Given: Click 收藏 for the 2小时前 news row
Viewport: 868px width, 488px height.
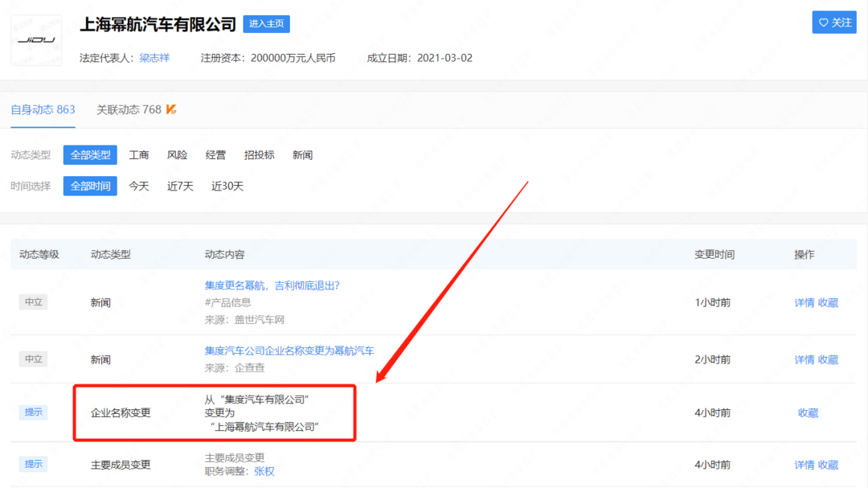Looking at the screenshot, I should click(x=828, y=359).
